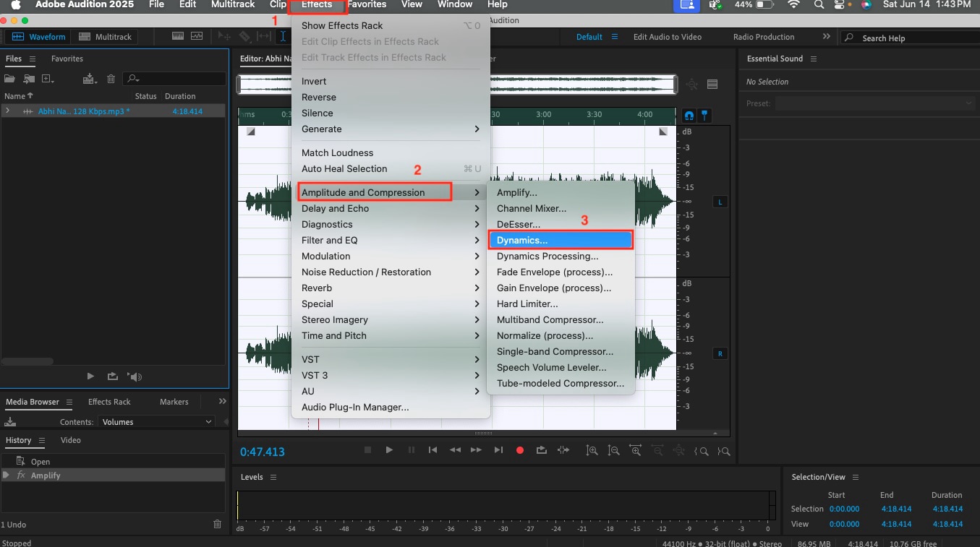Click Zoom In Time icon

[x=636, y=450]
